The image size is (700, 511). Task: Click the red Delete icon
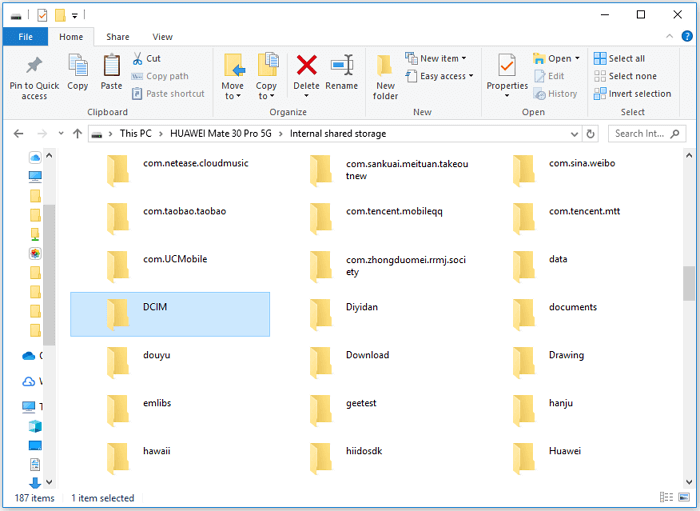click(x=307, y=66)
